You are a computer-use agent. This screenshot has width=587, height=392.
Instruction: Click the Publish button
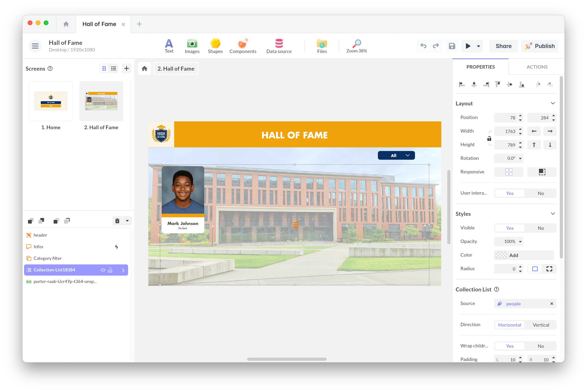tap(540, 46)
